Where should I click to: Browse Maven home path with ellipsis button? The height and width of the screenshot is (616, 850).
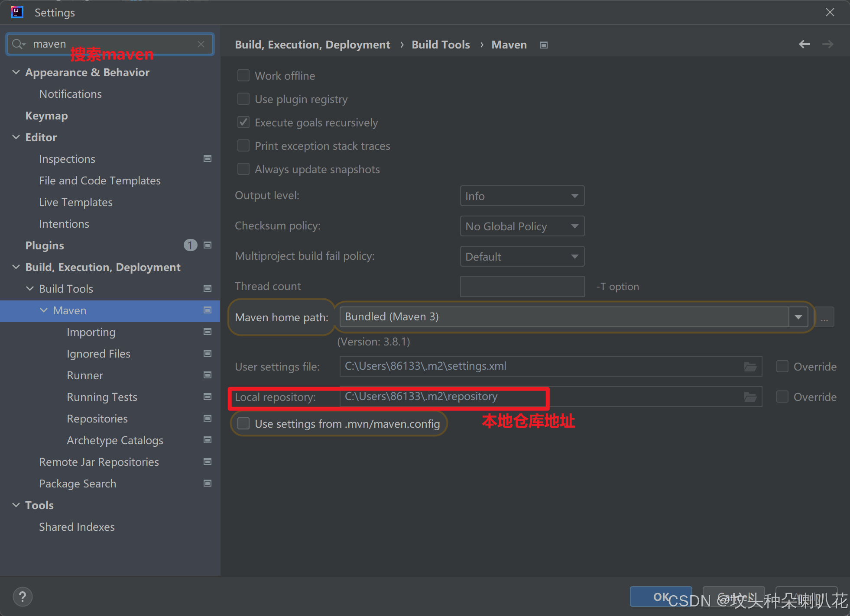click(x=824, y=317)
